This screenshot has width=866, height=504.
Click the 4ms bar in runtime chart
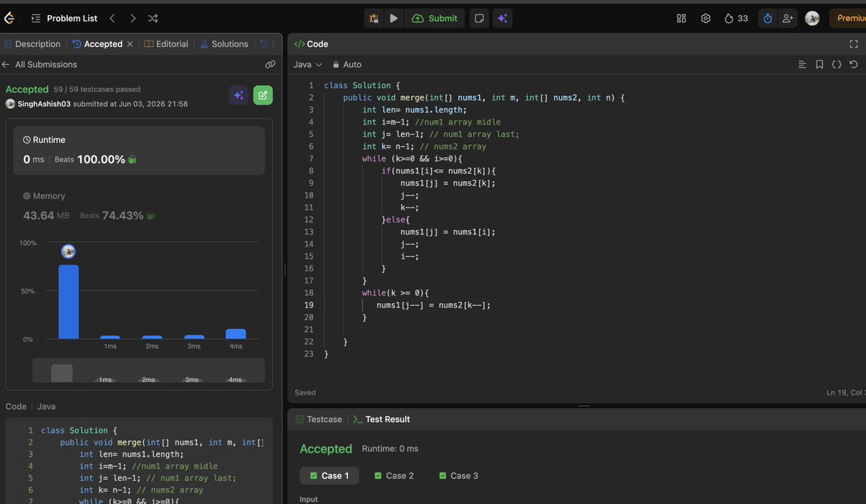click(235, 334)
